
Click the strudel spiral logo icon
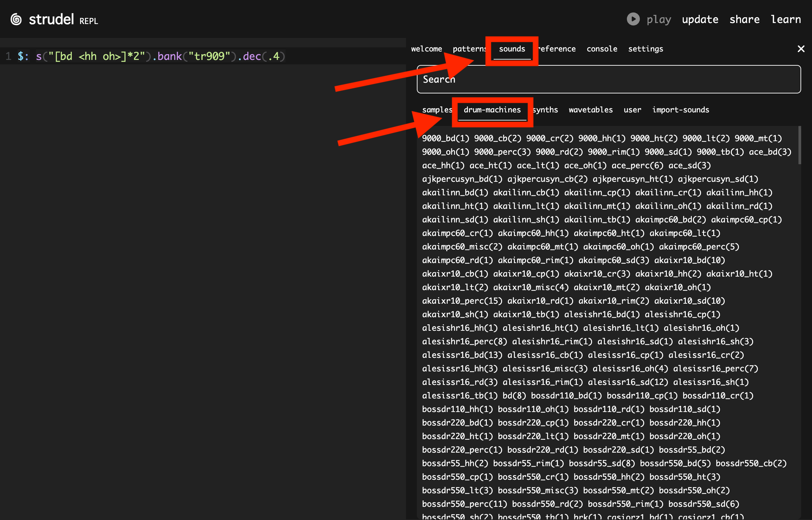(16, 19)
